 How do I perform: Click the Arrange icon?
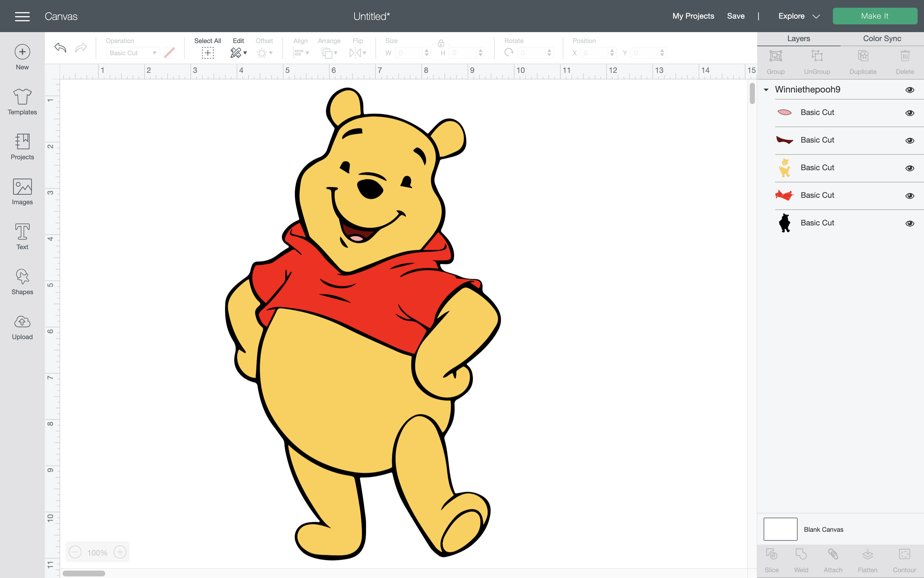327,53
